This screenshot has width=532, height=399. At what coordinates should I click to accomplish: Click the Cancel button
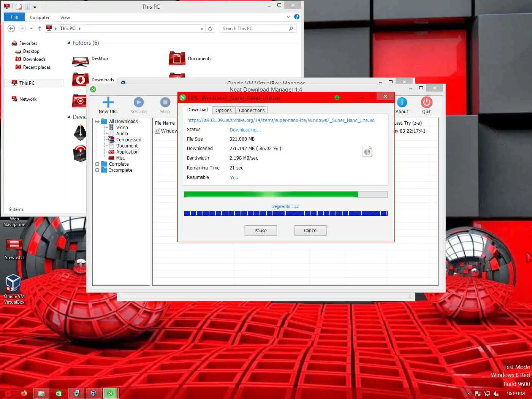pyautogui.click(x=310, y=231)
